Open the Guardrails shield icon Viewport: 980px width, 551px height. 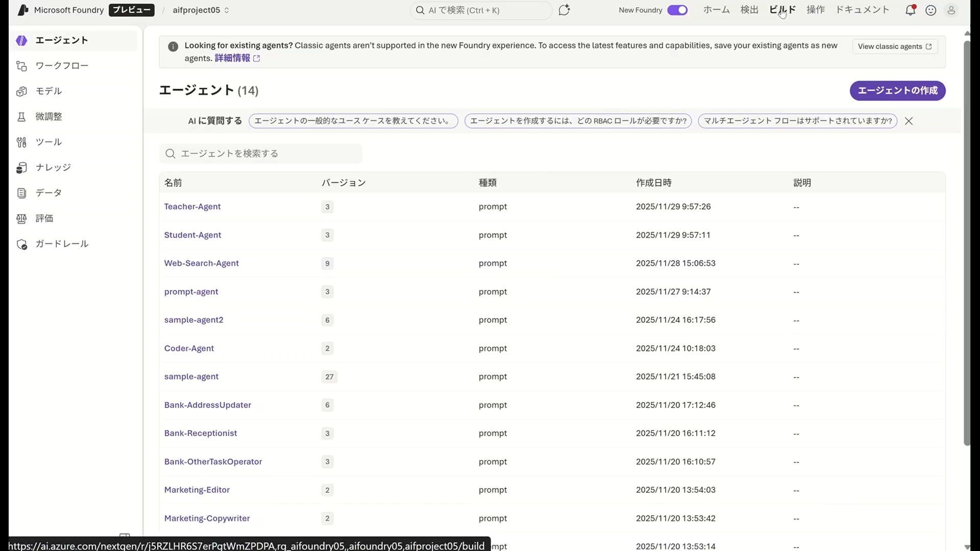click(x=21, y=244)
